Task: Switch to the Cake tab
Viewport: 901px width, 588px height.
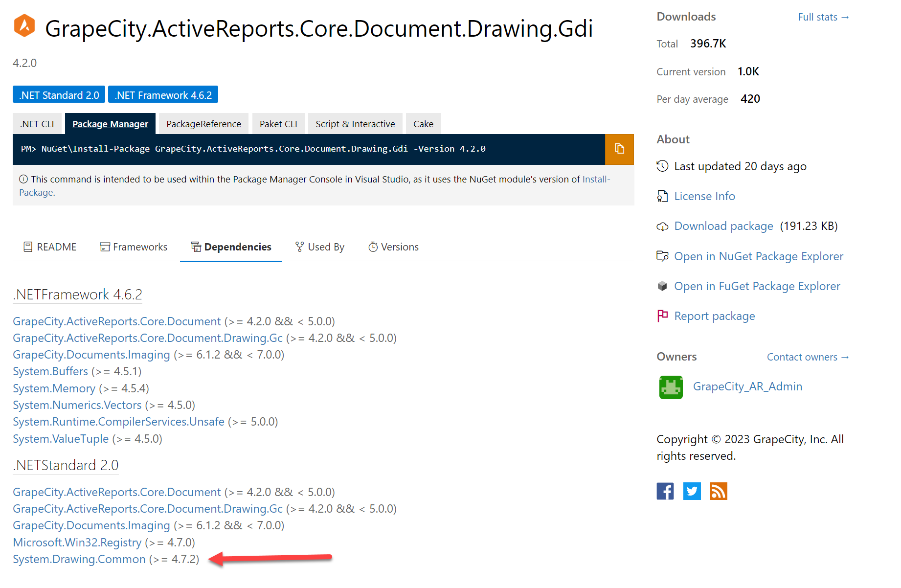Action: 423,124
